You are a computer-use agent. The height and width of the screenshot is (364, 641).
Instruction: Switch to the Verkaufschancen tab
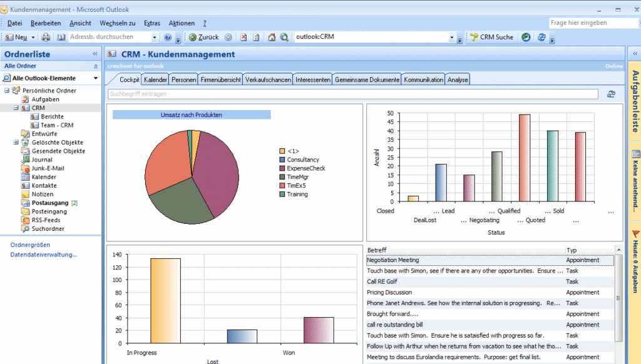tap(268, 79)
